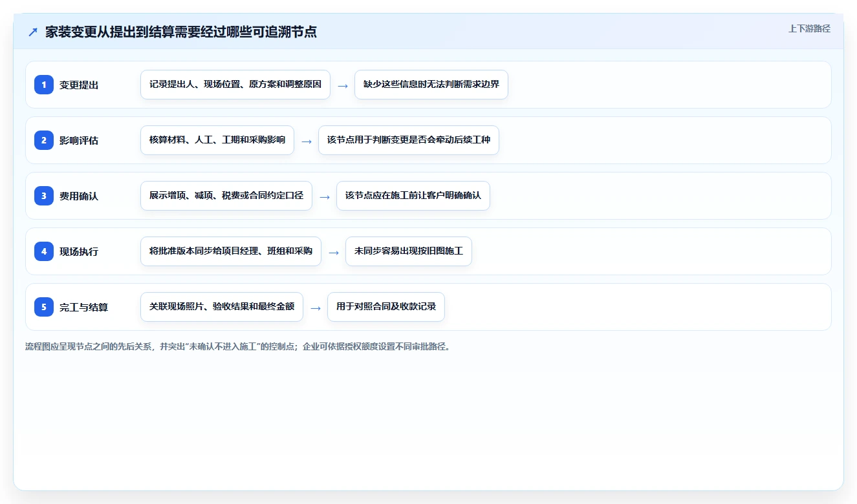The width and height of the screenshot is (857, 504).
Task: Click the arrow in the 影响评估 row
Action: coord(307,141)
